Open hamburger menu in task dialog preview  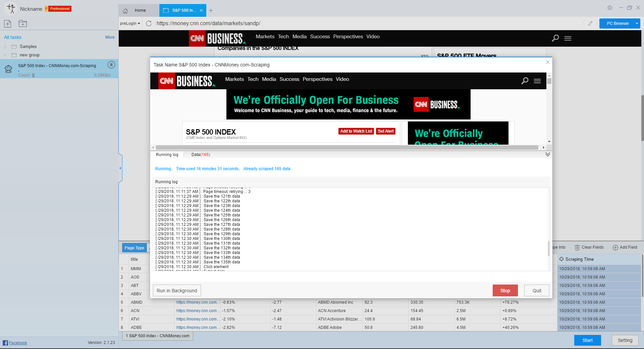pyautogui.click(x=537, y=81)
